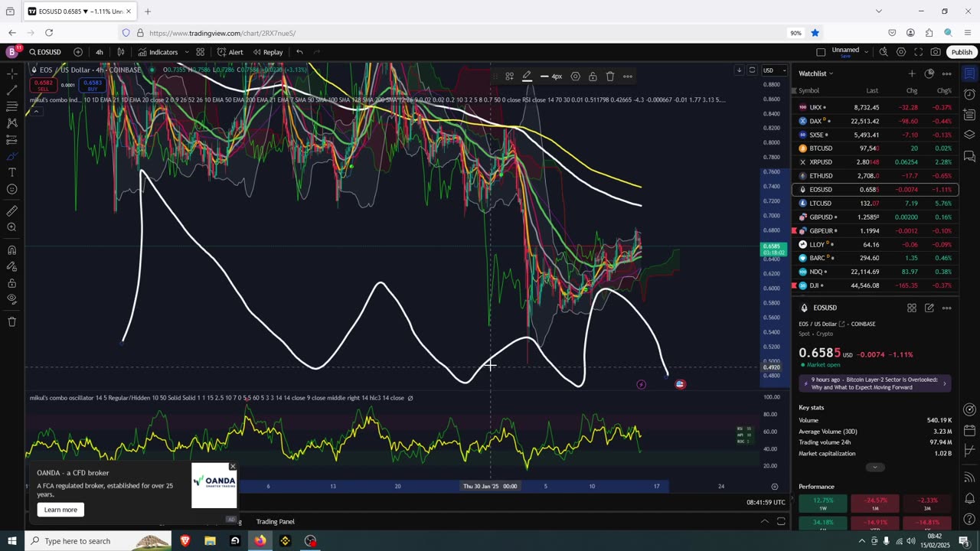
Task: Expand more Key stats chevron
Action: pyautogui.click(x=875, y=467)
